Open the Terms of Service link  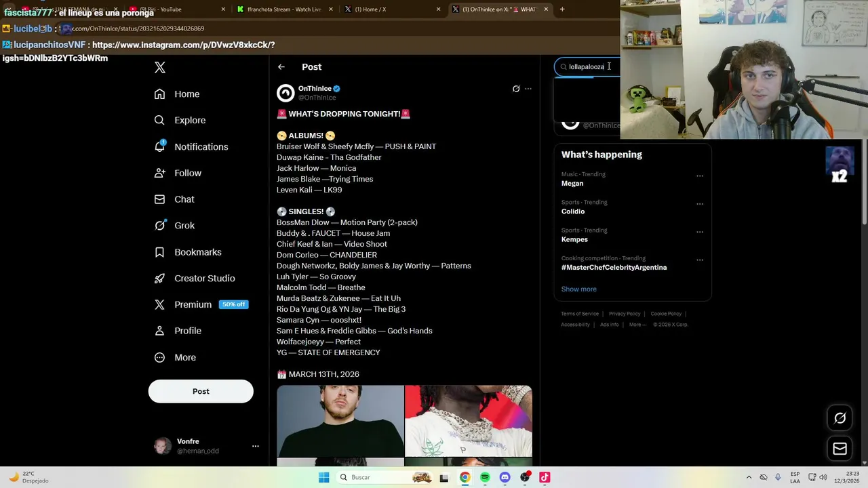point(580,314)
